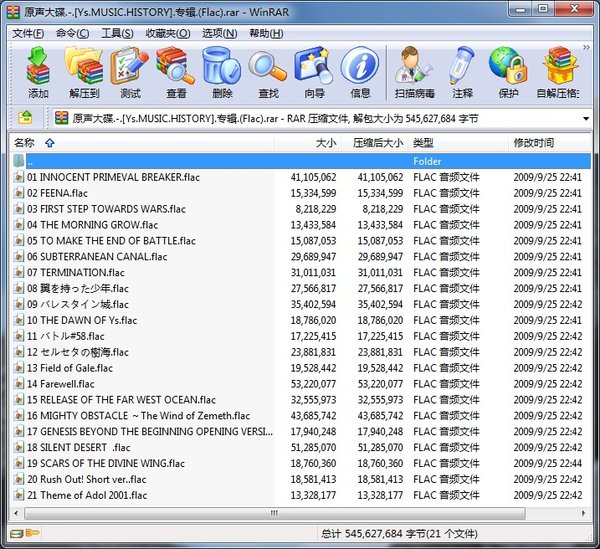
Task: Go up one folder level icon
Action: 25,117
